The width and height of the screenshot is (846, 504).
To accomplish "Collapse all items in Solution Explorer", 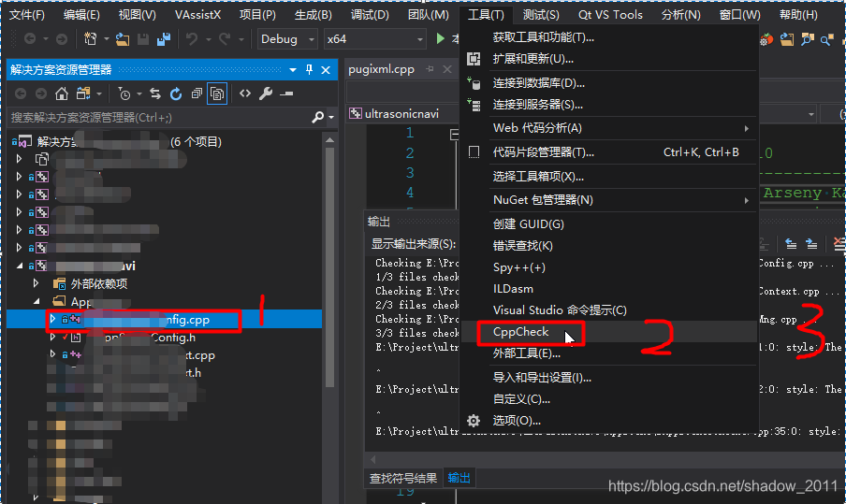I will (197, 94).
